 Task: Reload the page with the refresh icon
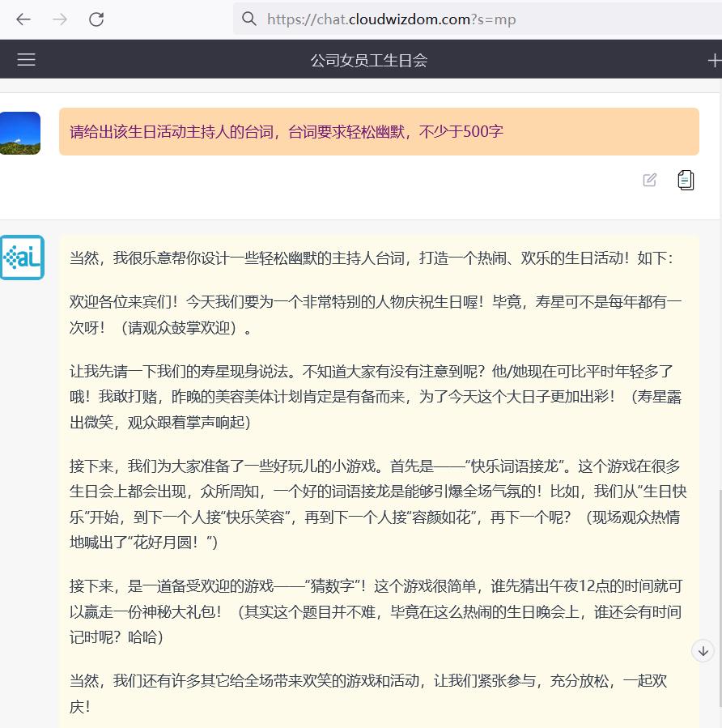click(x=96, y=19)
